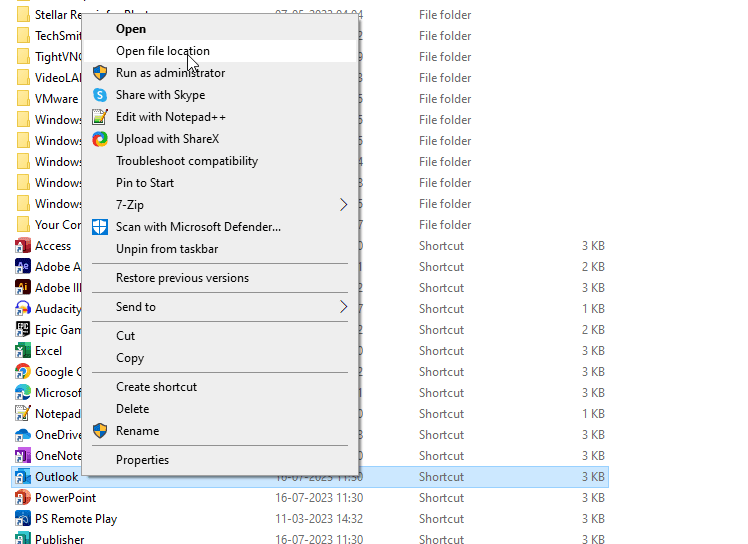Select the Excel shortcut icon

click(x=22, y=351)
